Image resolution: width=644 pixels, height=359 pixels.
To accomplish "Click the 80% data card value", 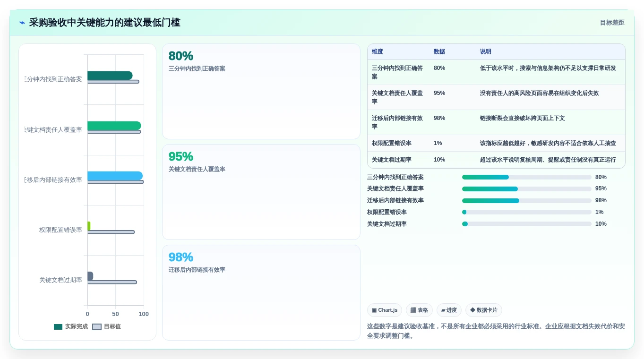I will (181, 56).
